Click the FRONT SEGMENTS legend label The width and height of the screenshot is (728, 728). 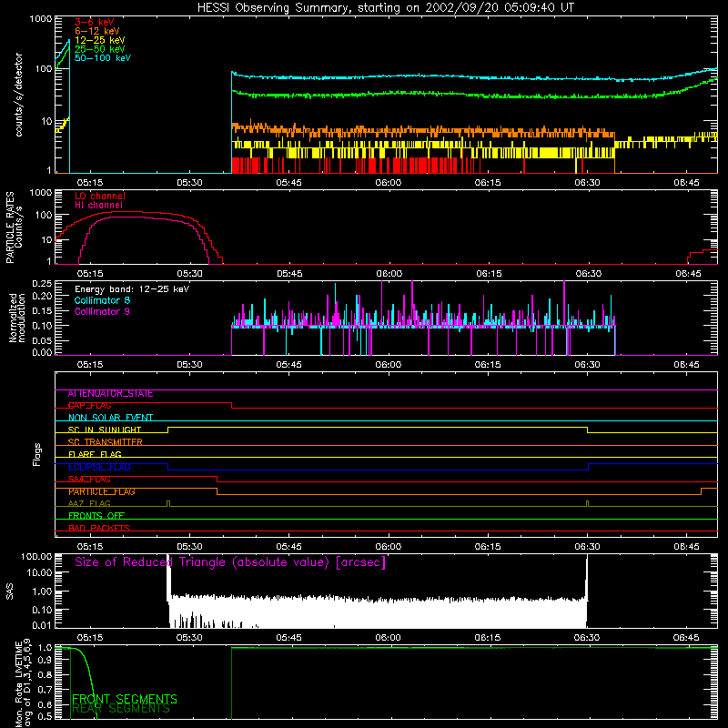[x=125, y=699]
